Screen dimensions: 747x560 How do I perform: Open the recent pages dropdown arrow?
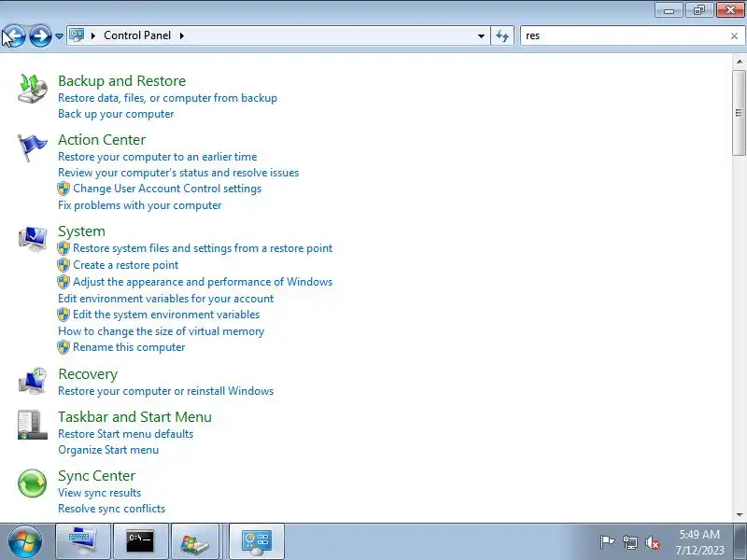point(59,36)
